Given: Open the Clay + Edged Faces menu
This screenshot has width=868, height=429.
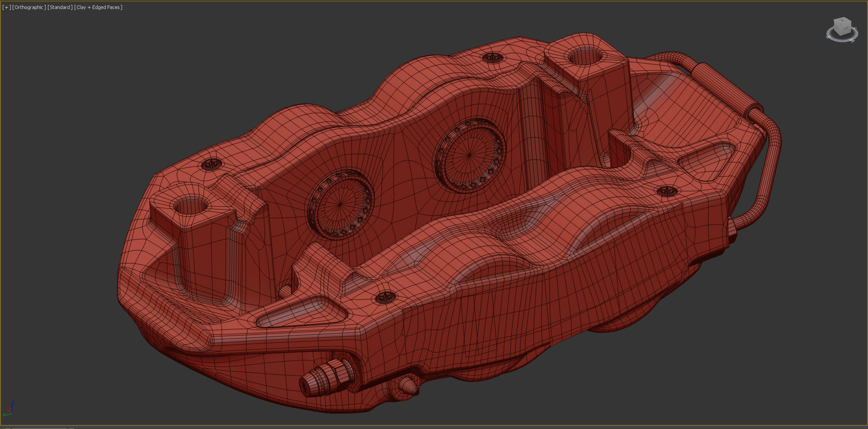Looking at the screenshot, I should [98, 7].
